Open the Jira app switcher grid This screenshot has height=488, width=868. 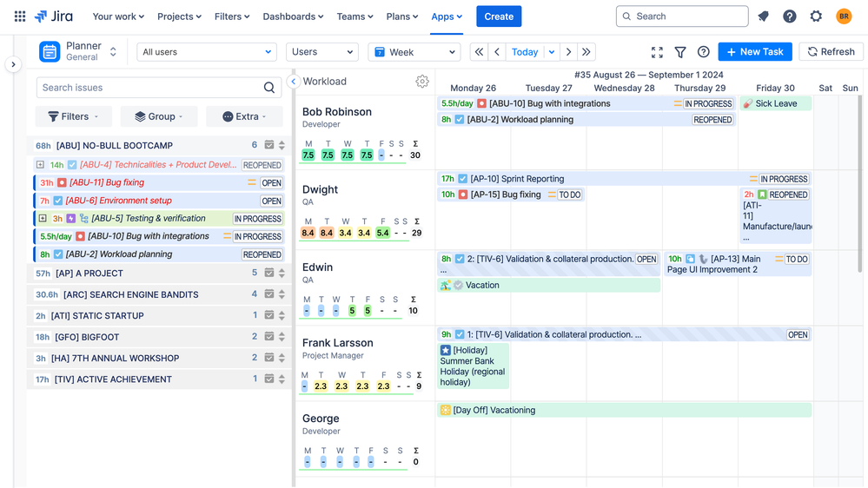(20, 16)
